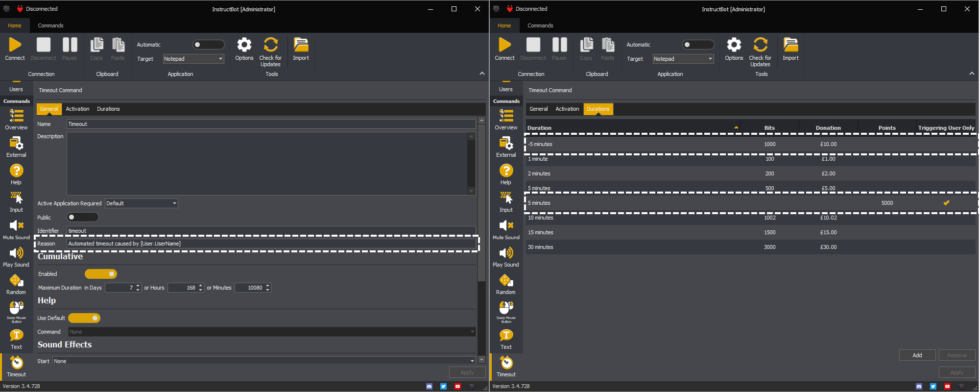Click Import folder icon in right window
The width and height of the screenshot is (980, 392).
point(790,45)
